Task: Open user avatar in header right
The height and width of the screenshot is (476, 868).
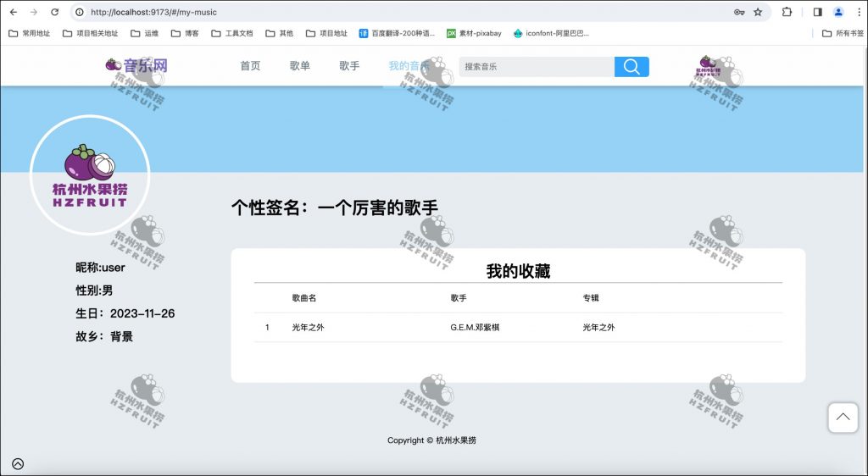Action: (x=708, y=66)
